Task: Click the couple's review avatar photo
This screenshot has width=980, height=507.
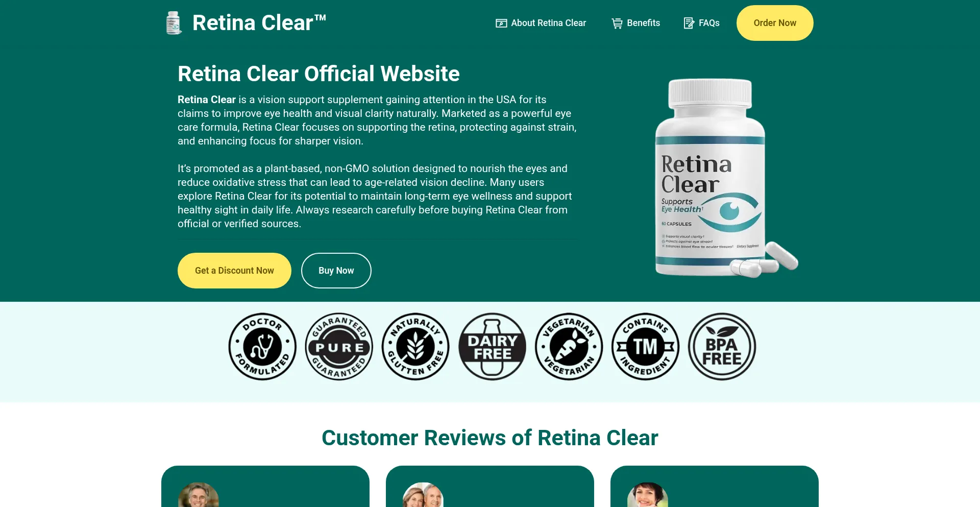Action: coord(423,495)
